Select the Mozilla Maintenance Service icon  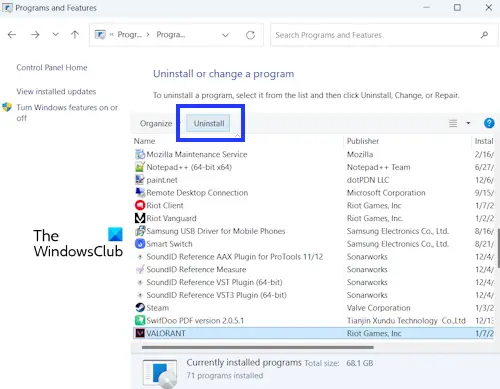140,154
